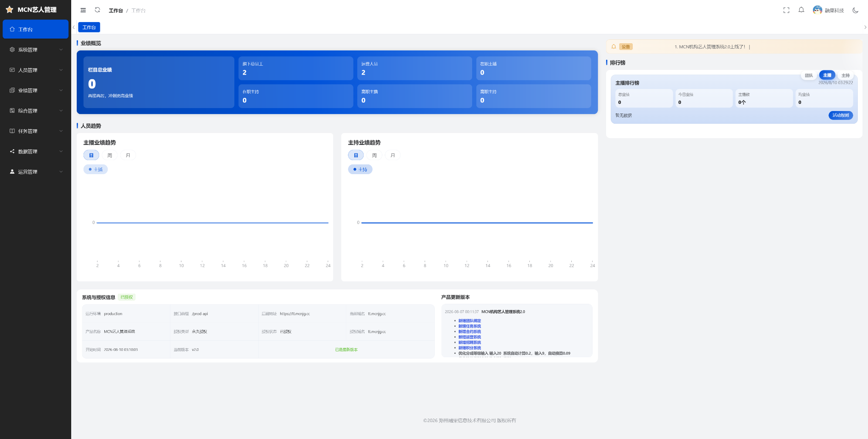Switch ranking to 团队 tab

pos(809,75)
